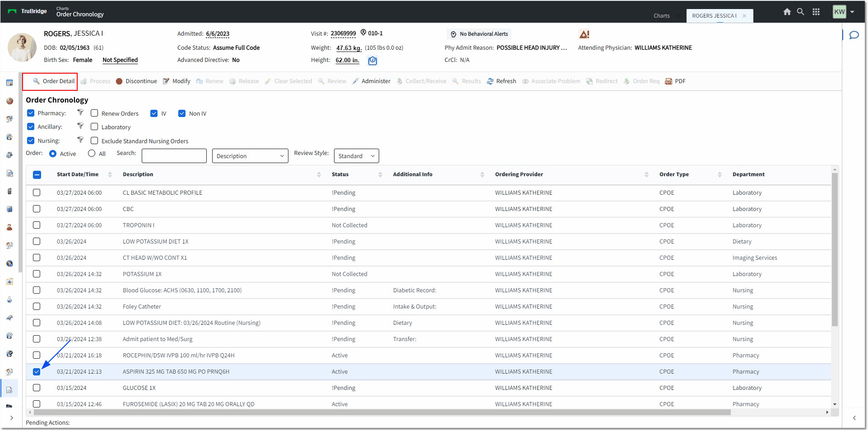The height and width of the screenshot is (431, 868).
Task: Click the horizontal scrollbar under the table
Action: pos(382,412)
